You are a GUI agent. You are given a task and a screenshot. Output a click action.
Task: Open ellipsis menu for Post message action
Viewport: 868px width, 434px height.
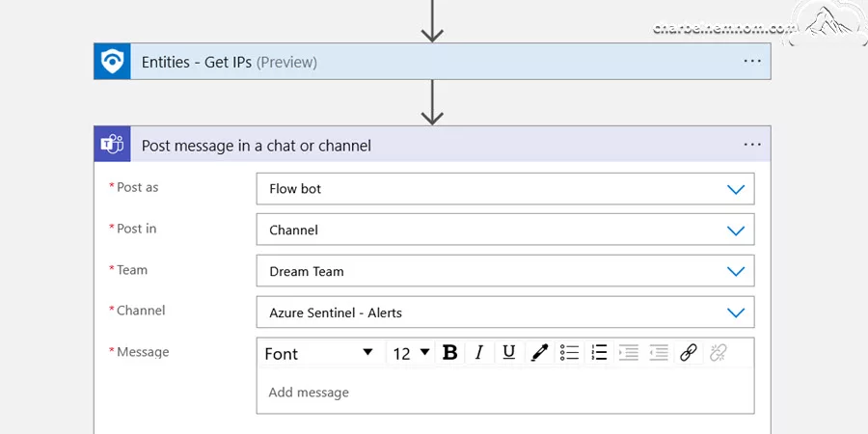pos(751,145)
